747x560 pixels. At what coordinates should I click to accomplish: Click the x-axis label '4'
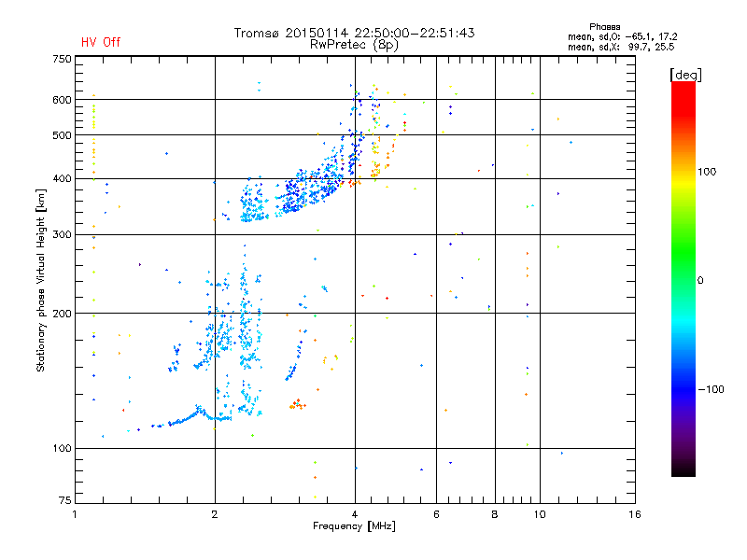click(x=355, y=514)
